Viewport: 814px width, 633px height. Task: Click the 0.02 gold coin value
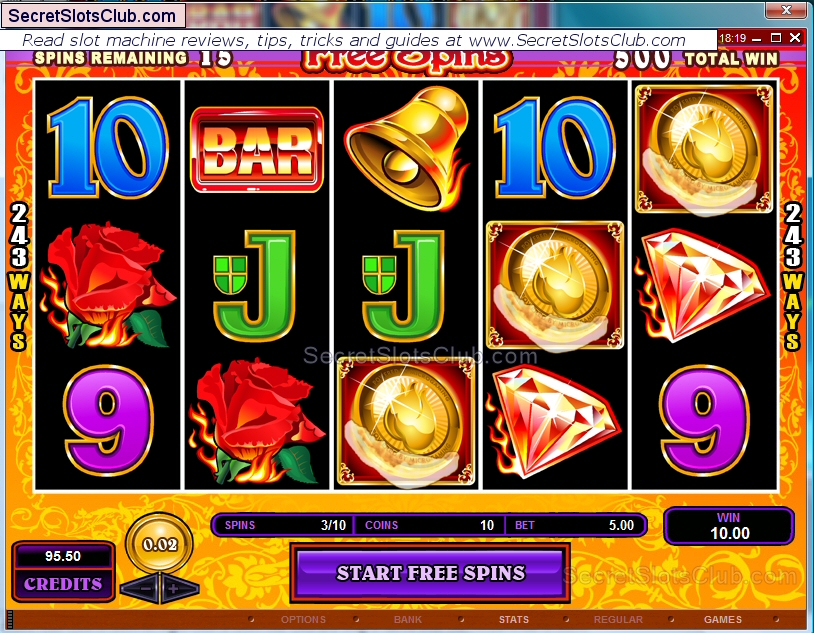(160, 544)
